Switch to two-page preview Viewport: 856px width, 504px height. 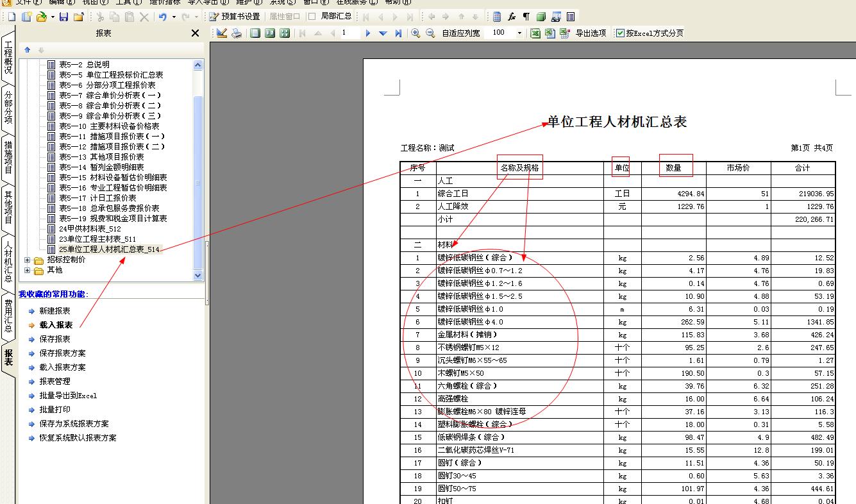click(x=270, y=33)
